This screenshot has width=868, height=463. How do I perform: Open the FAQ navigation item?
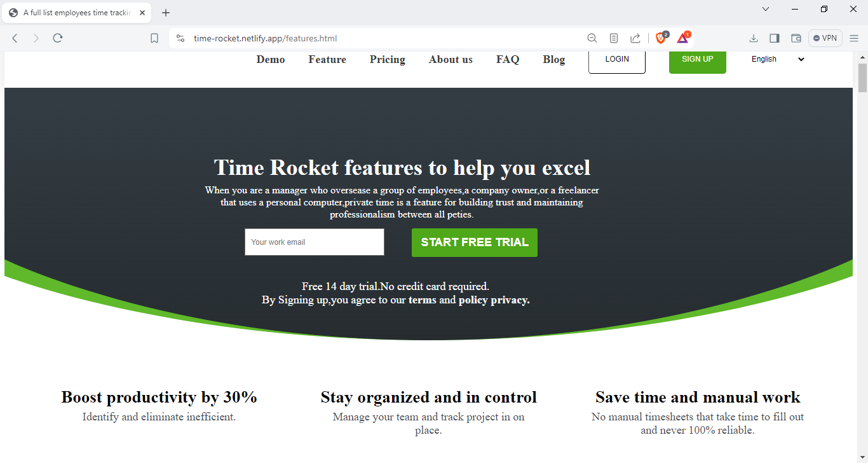click(x=508, y=59)
